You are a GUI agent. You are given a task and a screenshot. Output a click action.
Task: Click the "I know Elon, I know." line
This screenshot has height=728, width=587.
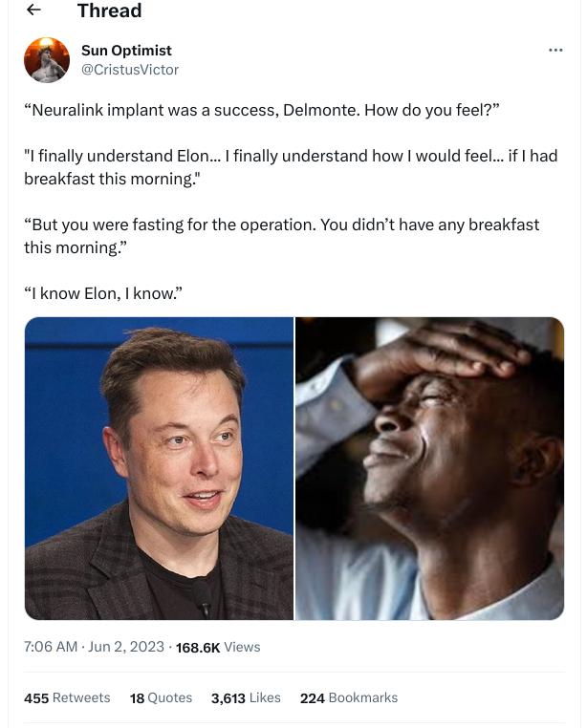point(102,292)
